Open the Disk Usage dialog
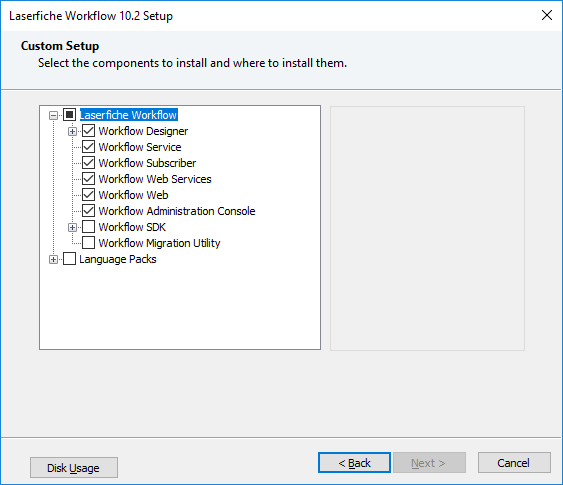 [74, 467]
